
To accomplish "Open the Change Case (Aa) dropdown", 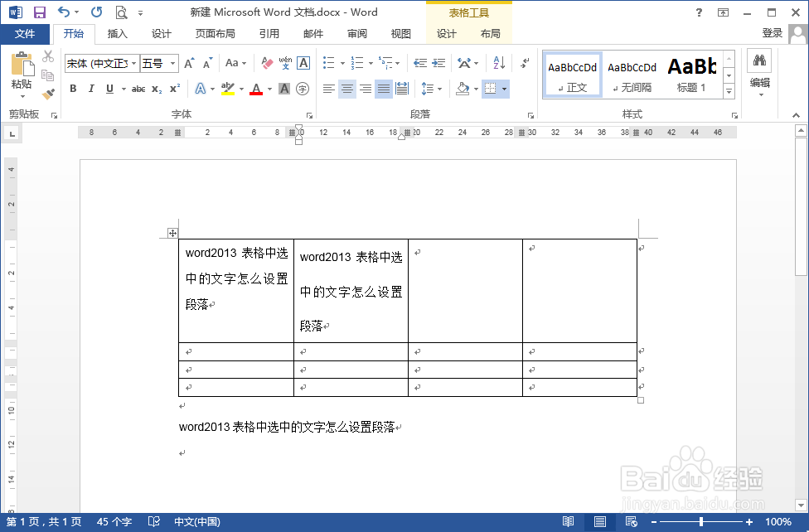I will coord(235,63).
